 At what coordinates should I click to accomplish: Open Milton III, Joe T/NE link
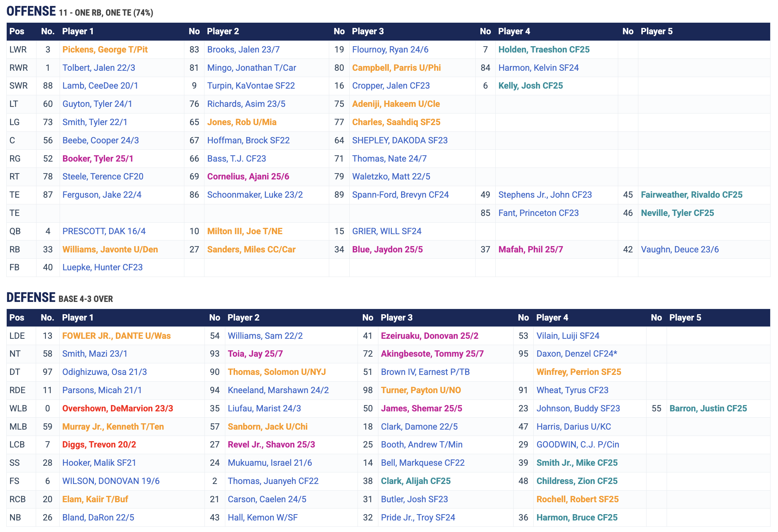(x=245, y=231)
